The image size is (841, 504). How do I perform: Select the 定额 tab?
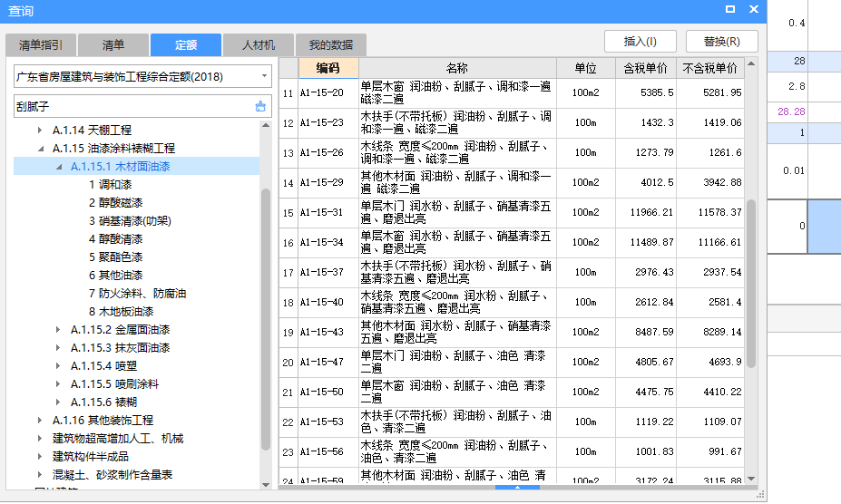click(186, 45)
